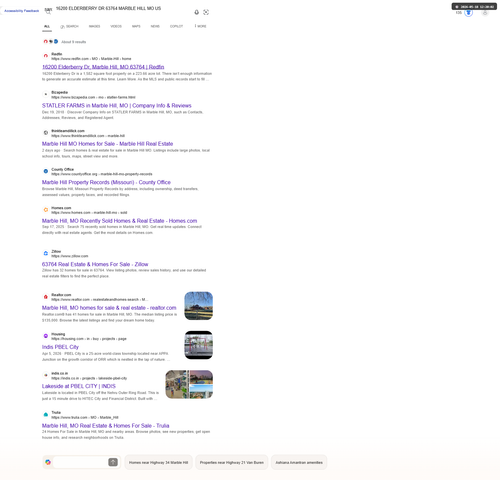
Task: Switch to the NEWS tab
Action: pos(155,26)
